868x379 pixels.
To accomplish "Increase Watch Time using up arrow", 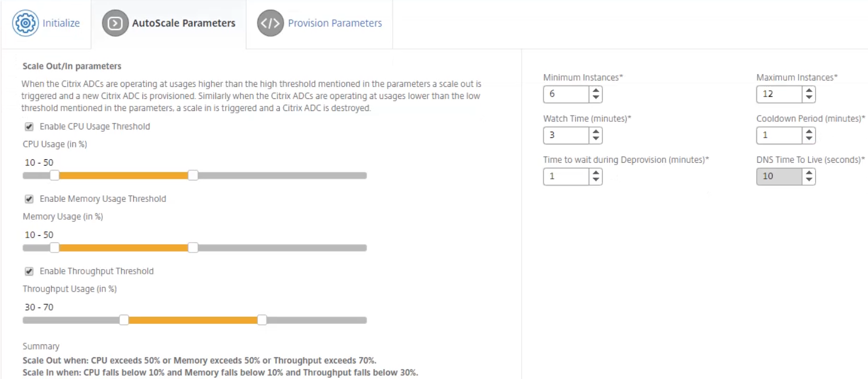I will [596, 132].
